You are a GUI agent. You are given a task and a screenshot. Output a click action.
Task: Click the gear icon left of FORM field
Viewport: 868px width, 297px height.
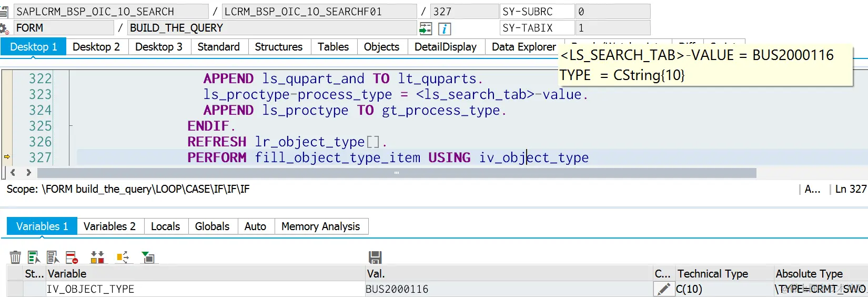pyautogui.click(x=4, y=28)
